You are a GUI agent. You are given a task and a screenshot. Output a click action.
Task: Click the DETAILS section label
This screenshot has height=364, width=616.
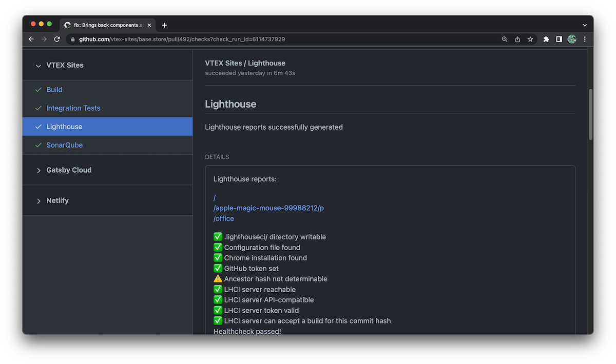point(217,157)
